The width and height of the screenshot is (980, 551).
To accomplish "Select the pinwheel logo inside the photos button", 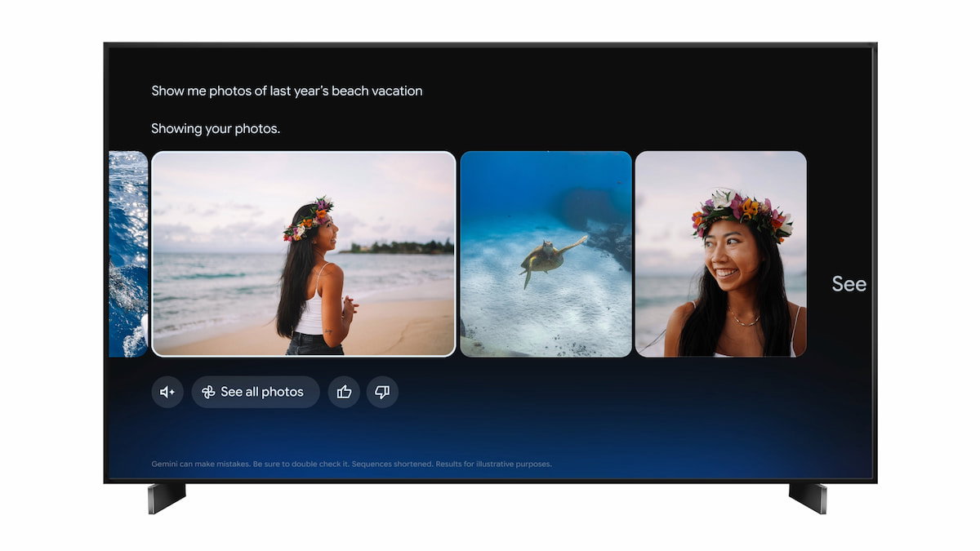I will [208, 392].
